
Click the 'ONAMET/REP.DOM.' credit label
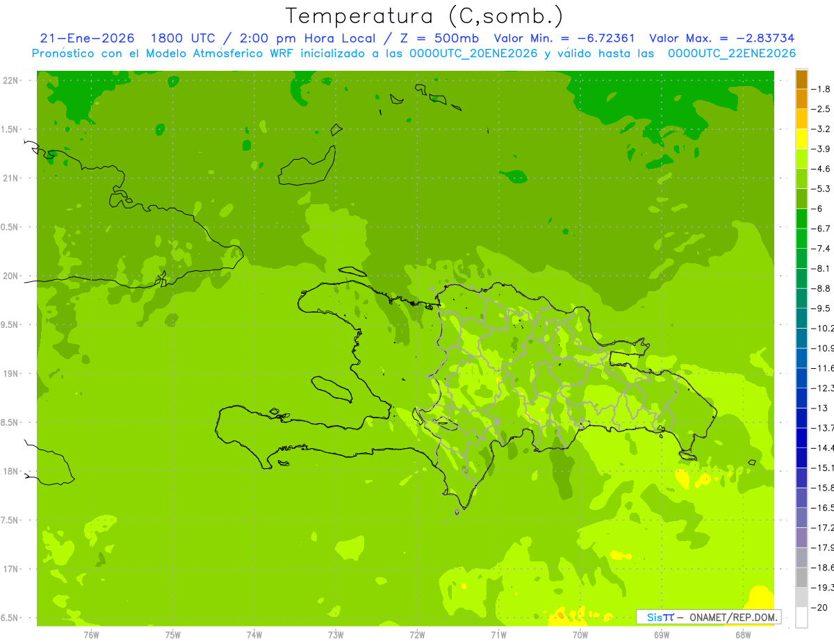733,617
